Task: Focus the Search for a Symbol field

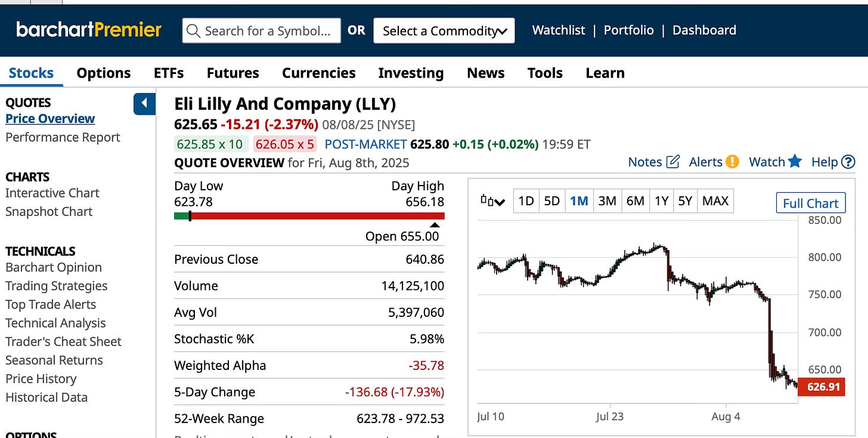Action: pyautogui.click(x=261, y=30)
